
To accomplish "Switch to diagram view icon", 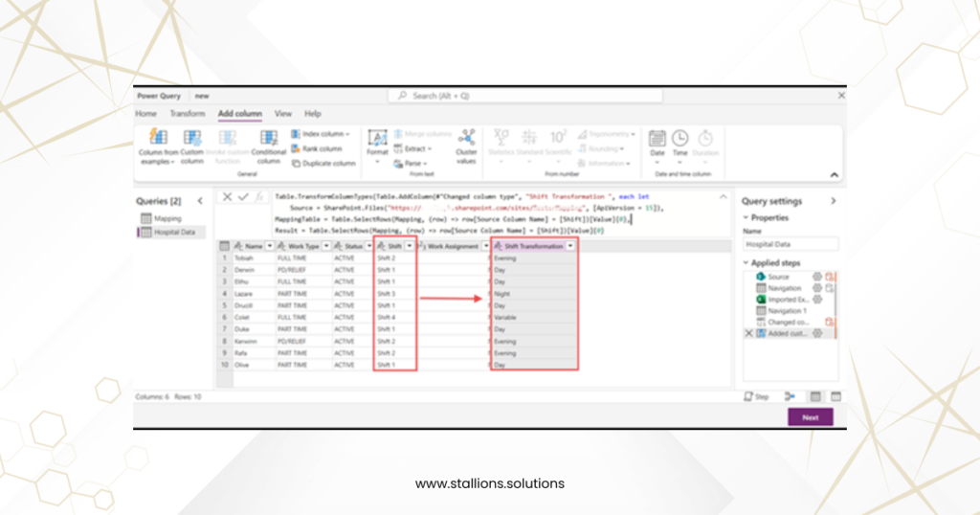I will [790, 397].
